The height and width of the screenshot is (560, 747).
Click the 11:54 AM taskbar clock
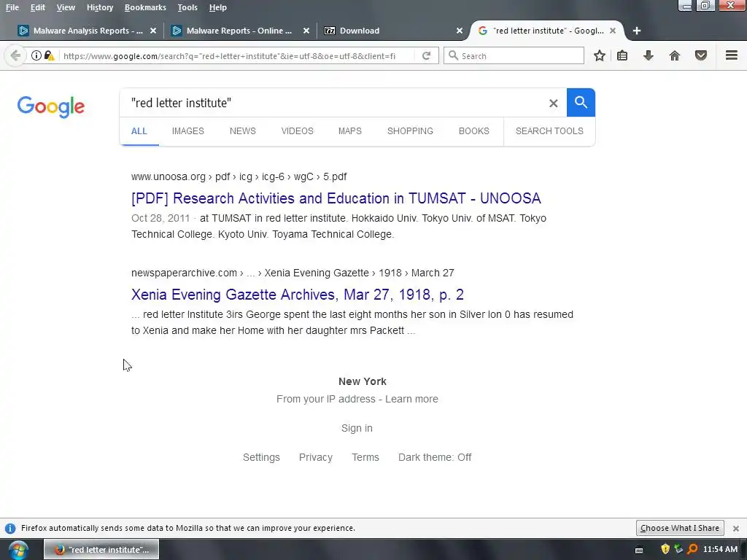(720, 549)
